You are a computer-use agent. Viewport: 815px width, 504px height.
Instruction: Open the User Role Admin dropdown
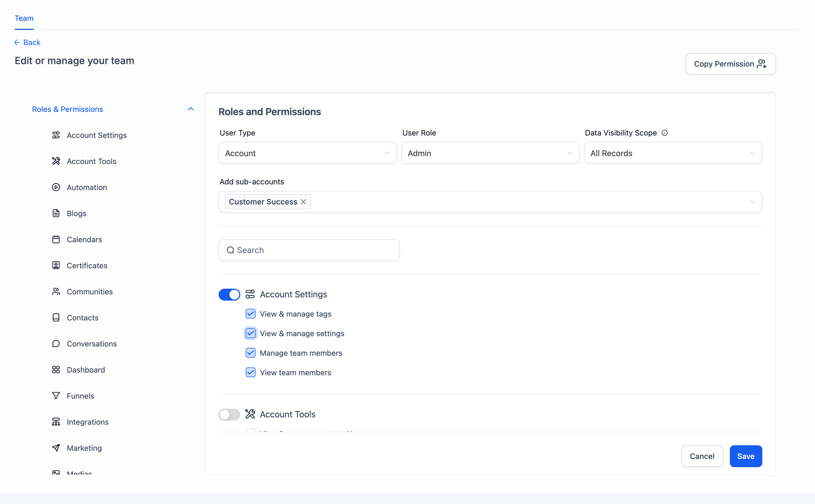[490, 153]
